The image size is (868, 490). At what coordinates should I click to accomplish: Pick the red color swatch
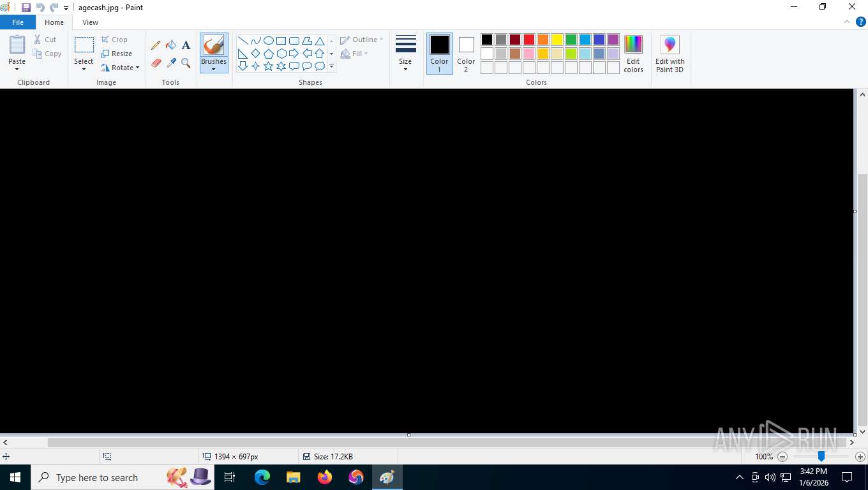[x=529, y=40]
